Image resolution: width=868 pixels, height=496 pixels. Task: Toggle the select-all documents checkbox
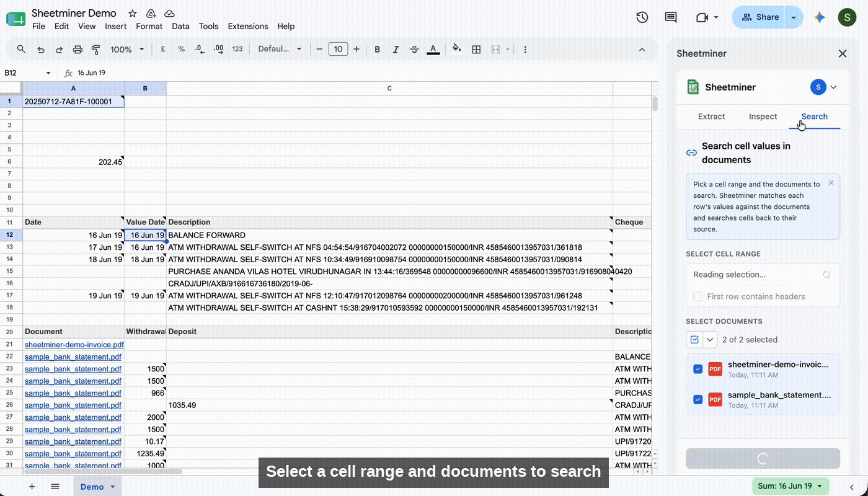click(694, 340)
